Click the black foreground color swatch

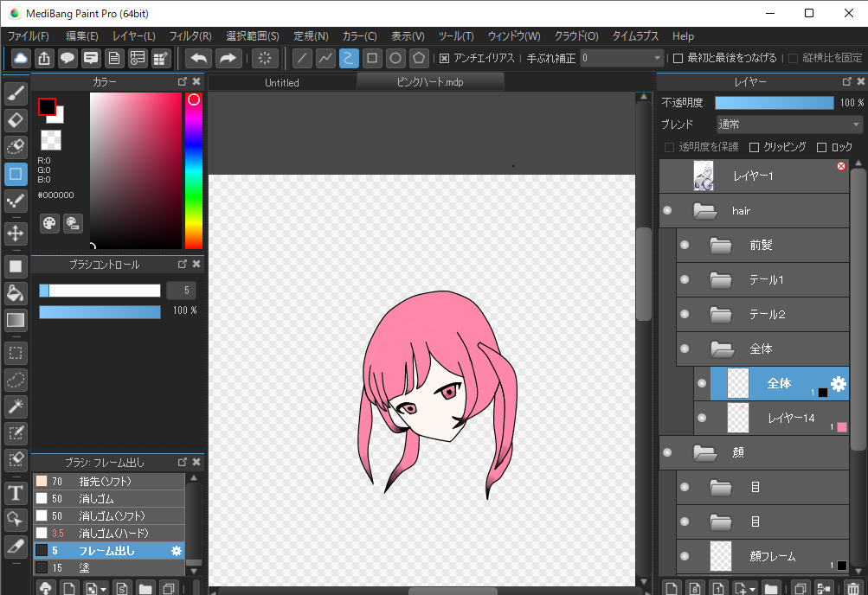pos(47,106)
